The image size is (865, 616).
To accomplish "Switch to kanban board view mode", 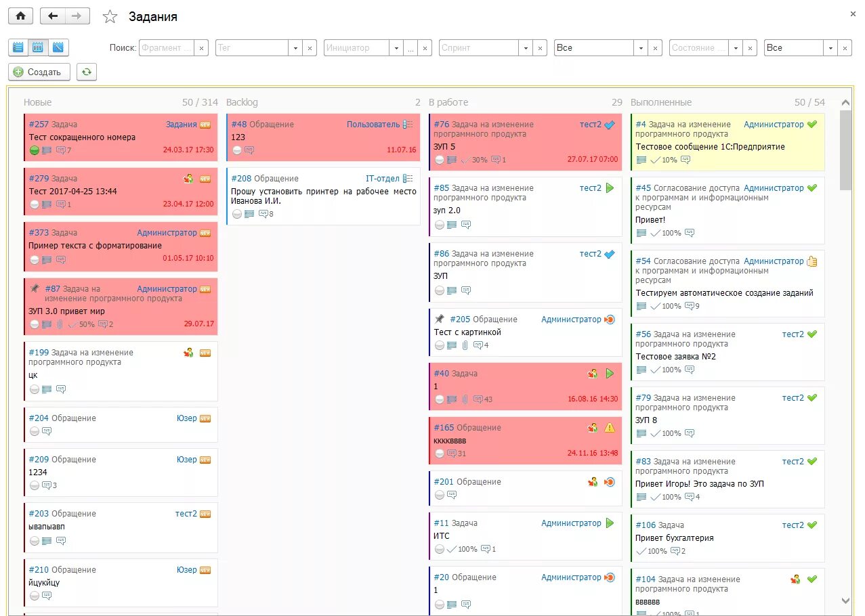I will click(x=38, y=47).
